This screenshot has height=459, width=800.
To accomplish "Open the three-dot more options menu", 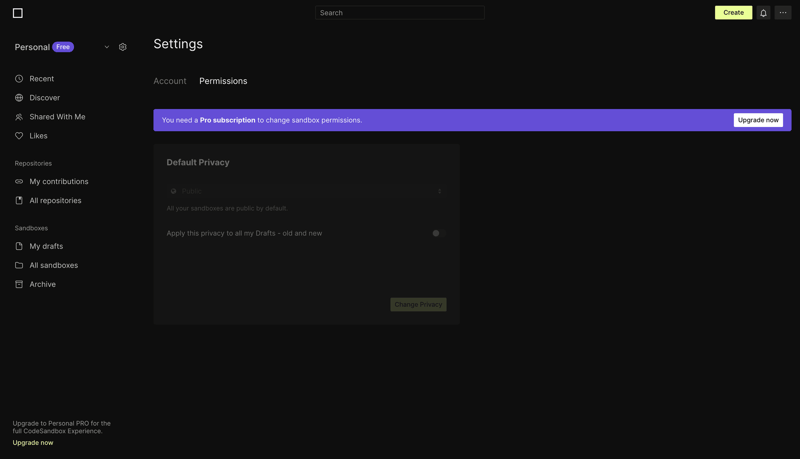I will coord(783,13).
